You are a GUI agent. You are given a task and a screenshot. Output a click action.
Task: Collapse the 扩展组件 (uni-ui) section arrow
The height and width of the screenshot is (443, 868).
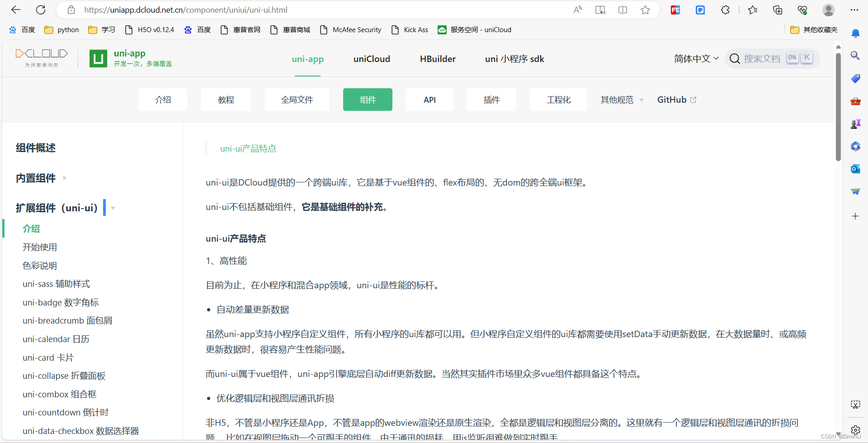point(113,208)
